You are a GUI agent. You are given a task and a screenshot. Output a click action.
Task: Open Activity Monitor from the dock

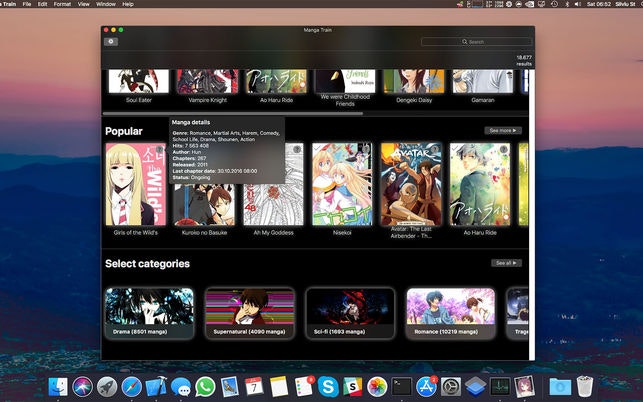pos(500,387)
